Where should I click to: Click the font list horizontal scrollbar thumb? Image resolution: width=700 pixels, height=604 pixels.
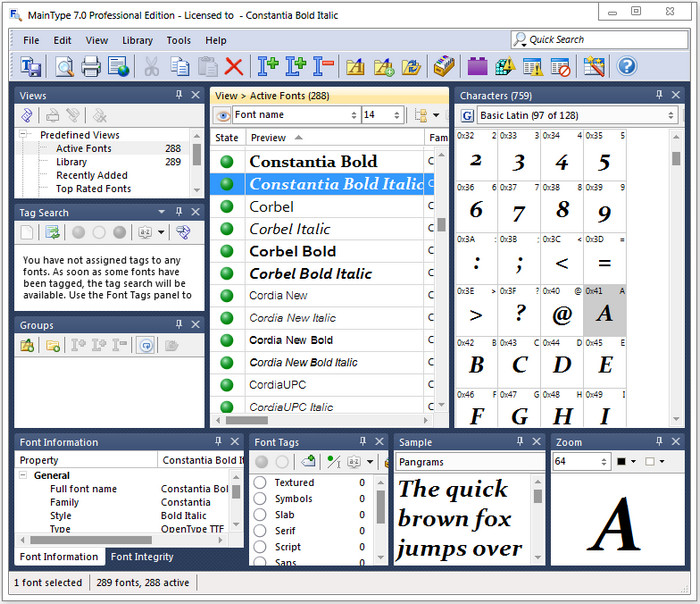pyautogui.click(x=246, y=420)
